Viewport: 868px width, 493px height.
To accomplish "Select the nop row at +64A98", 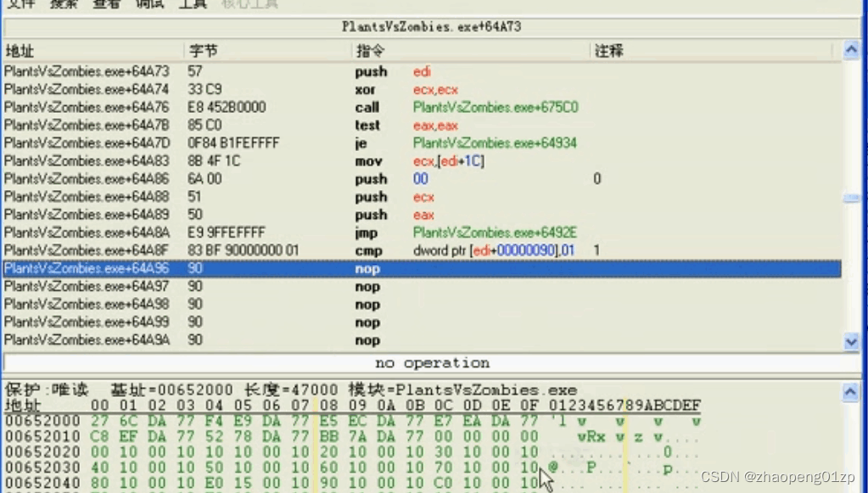I will coord(423,304).
